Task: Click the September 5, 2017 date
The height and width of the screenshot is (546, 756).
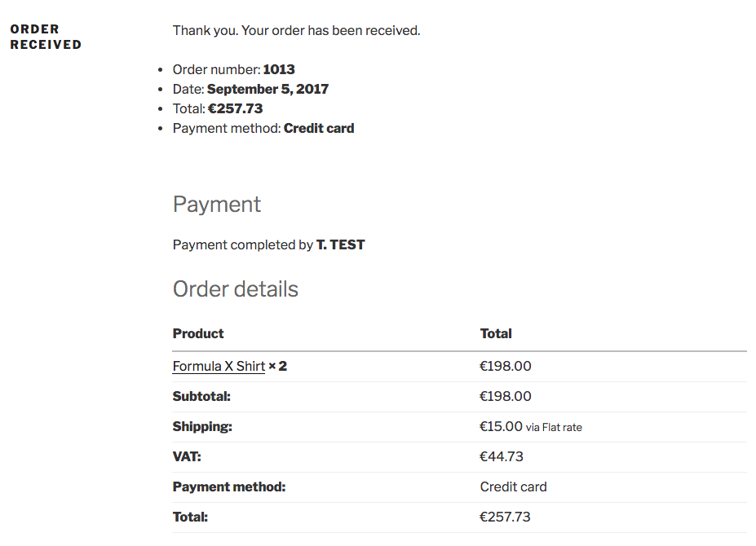Action: [x=267, y=90]
